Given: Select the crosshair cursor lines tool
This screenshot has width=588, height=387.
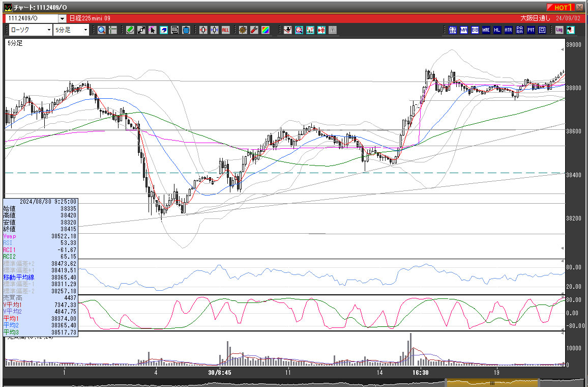Looking at the screenshot, I should pyautogui.click(x=113, y=30).
